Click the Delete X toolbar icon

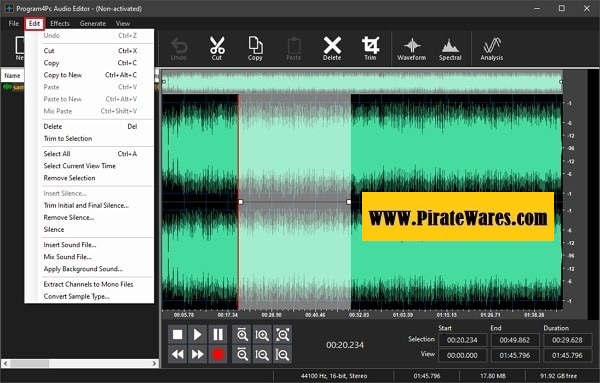tap(332, 48)
